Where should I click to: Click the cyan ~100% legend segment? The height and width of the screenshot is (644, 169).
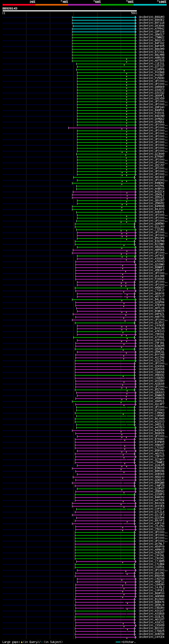150,5
